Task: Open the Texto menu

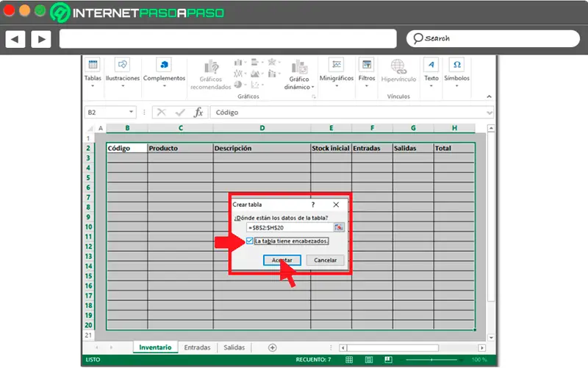Action: [x=431, y=73]
